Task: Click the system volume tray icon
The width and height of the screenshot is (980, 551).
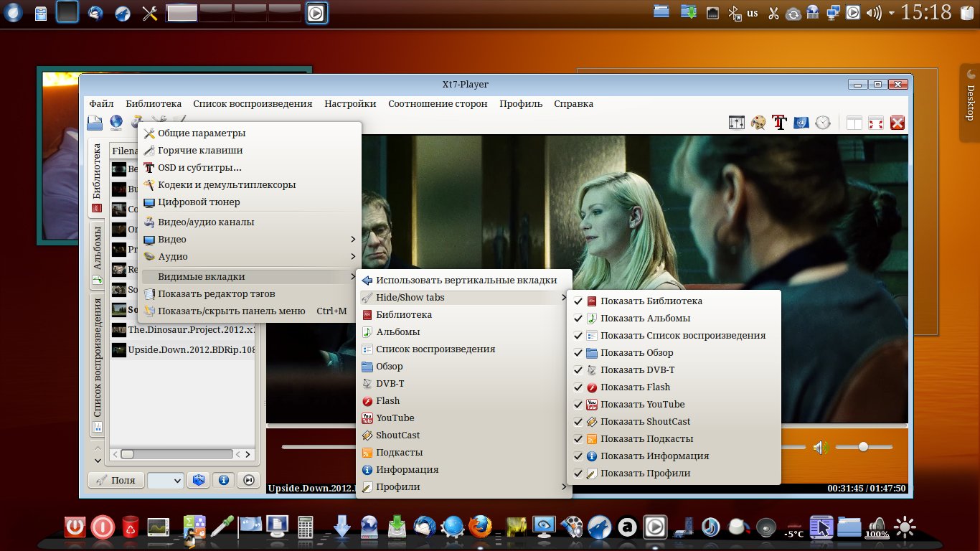Action: 874,12
